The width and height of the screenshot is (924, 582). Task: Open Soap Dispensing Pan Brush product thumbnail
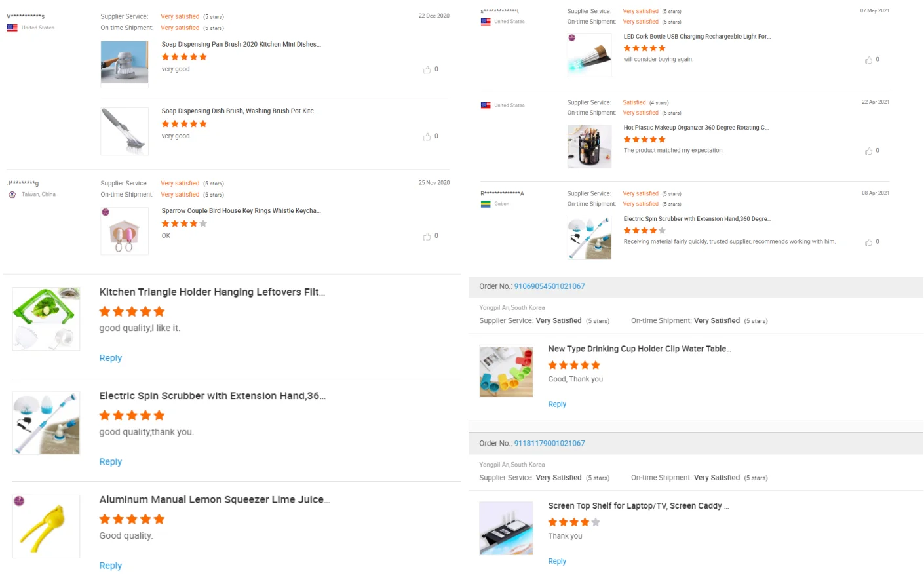click(x=125, y=63)
